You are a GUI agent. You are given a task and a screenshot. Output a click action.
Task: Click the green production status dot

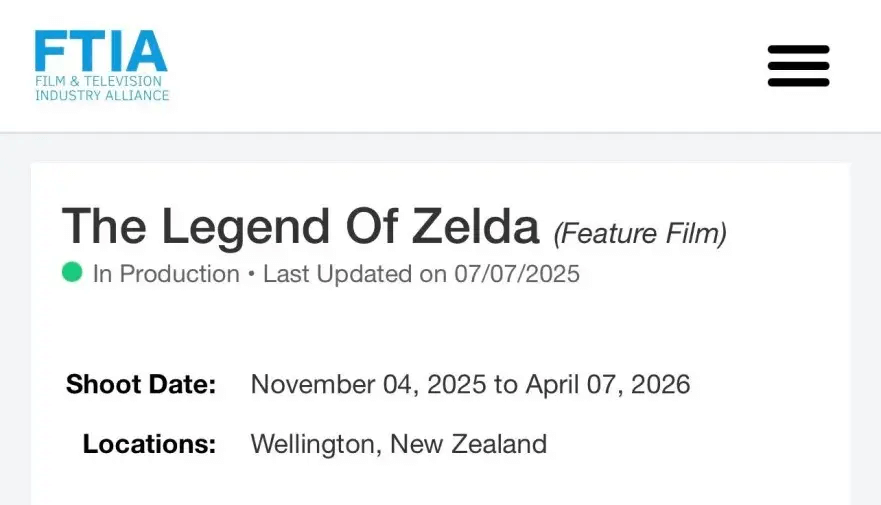click(72, 273)
